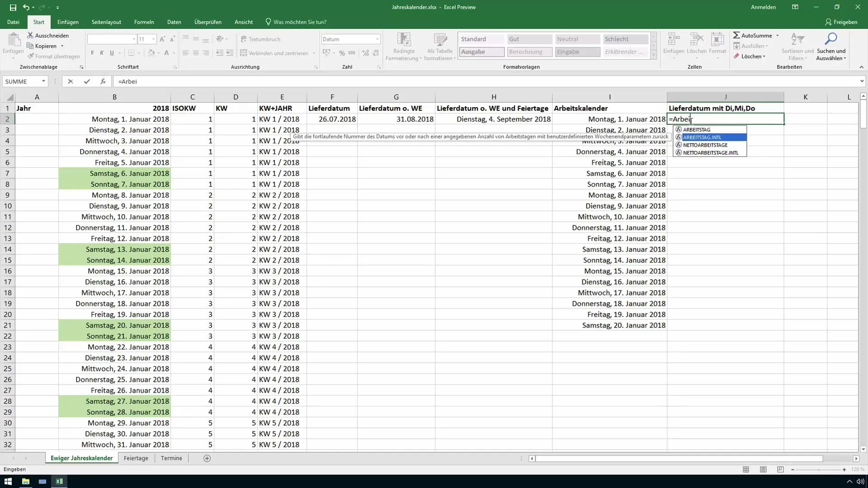Save workbook via quick access toolbar
The width and height of the screenshot is (868, 488).
coord(13,7)
